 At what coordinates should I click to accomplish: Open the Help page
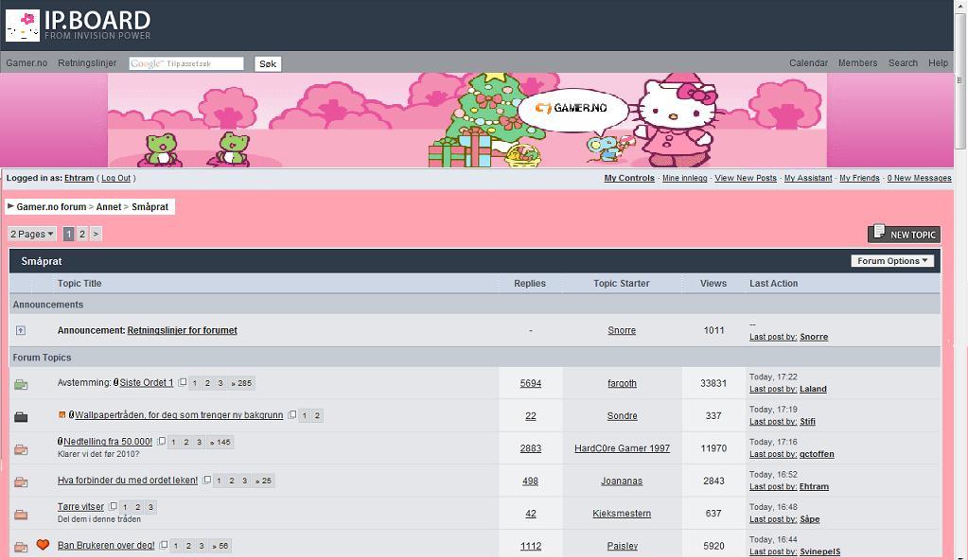coord(938,63)
